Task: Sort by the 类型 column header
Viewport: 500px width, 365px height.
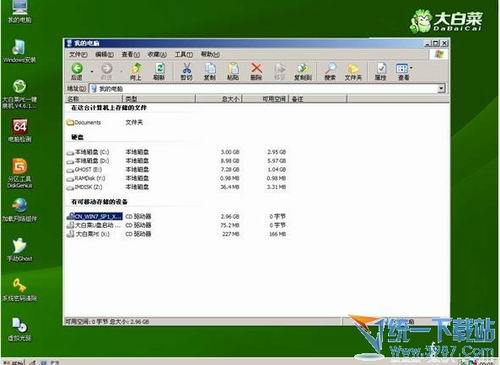Action: (159, 99)
